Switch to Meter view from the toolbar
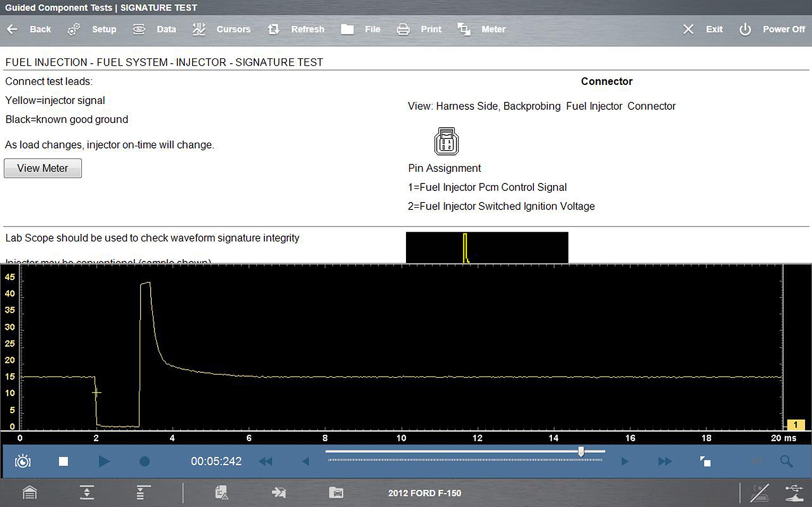The image size is (812, 507). coord(481,29)
